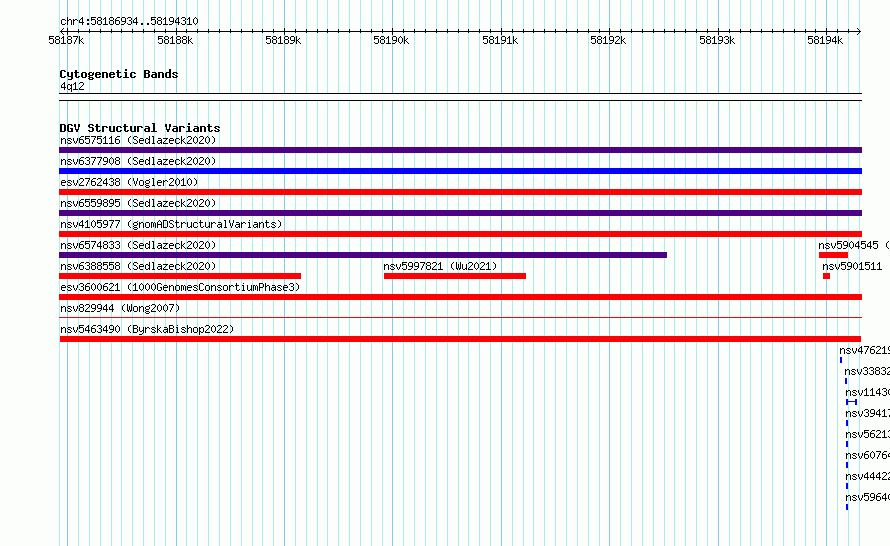Click the 58194k ruler label

(825, 40)
